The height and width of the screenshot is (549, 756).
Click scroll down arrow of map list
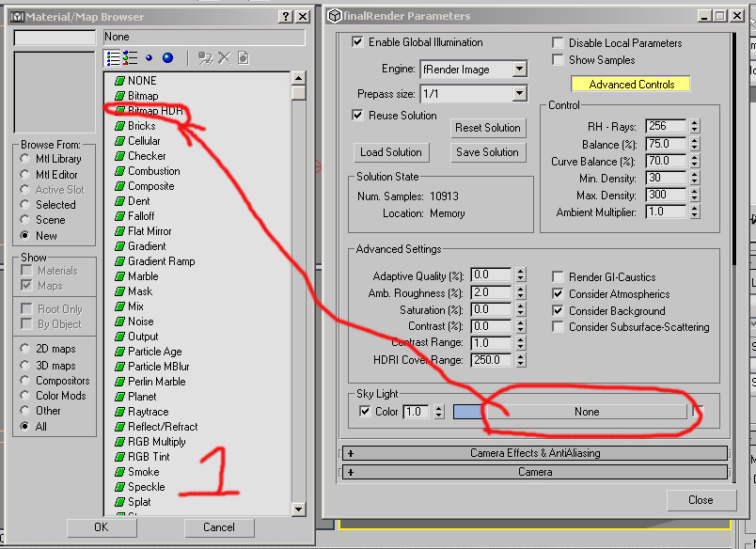tap(298, 509)
